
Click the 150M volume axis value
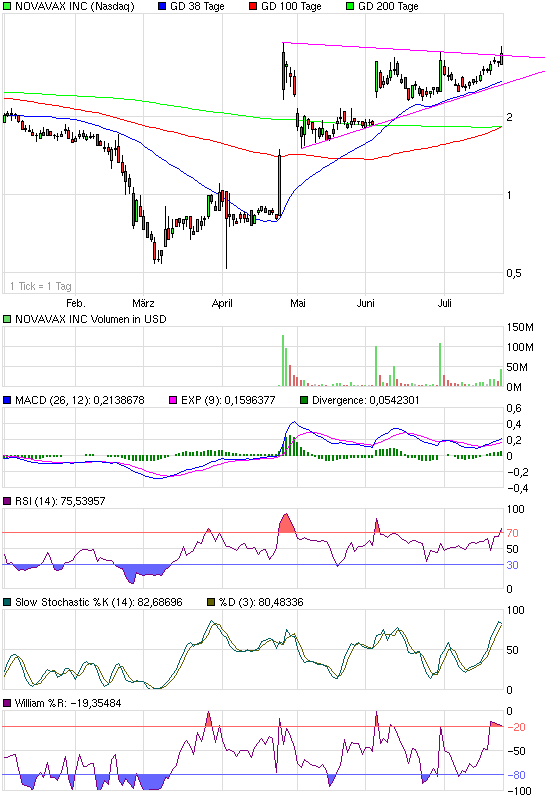pos(520,327)
